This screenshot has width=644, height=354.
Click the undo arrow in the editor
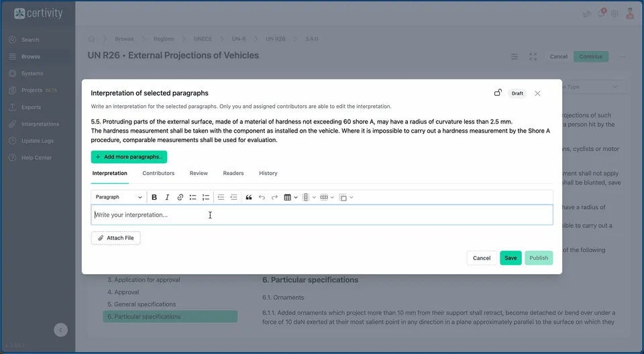[x=262, y=197]
